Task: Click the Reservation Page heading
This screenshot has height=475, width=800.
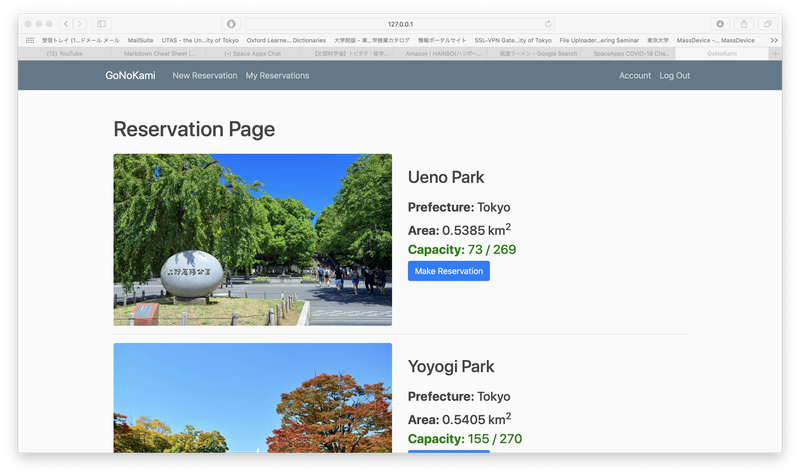Action: [194, 130]
